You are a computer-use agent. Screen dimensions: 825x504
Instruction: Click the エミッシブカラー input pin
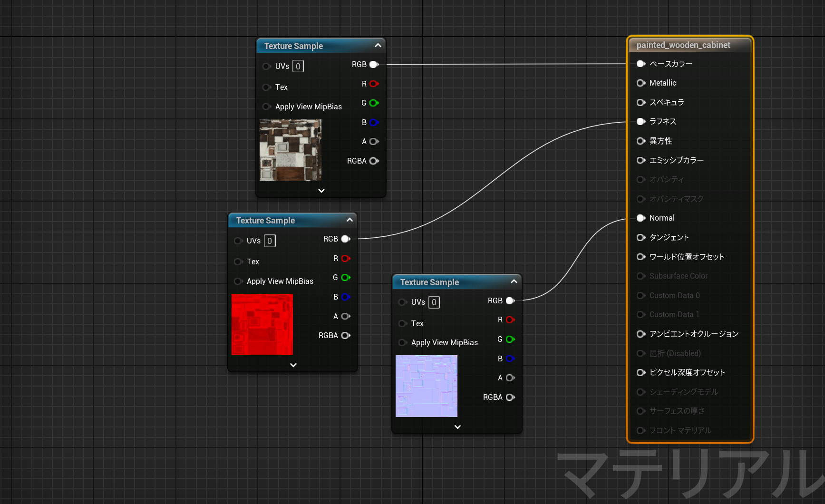pyautogui.click(x=641, y=160)
